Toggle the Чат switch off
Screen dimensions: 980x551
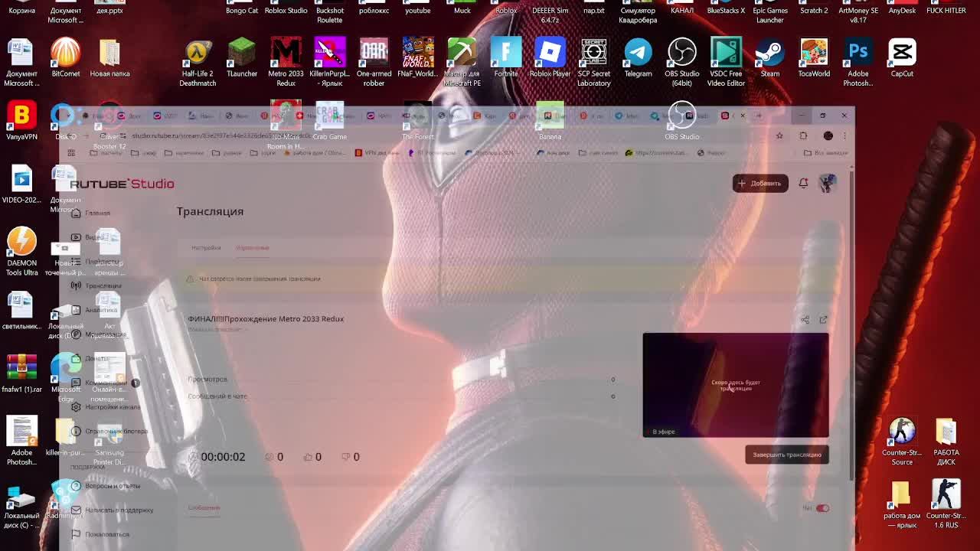822,508
